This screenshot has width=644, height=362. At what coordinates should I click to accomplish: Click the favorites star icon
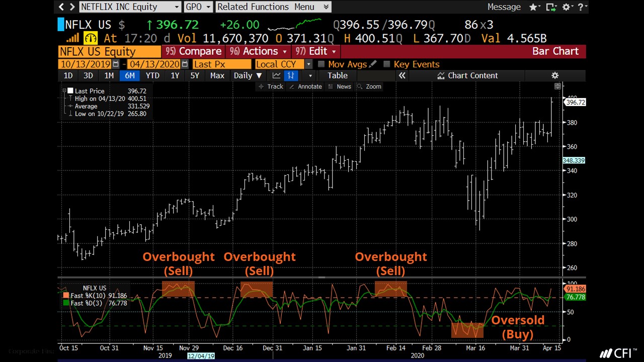pyautogui.click(x=533, y=7)
